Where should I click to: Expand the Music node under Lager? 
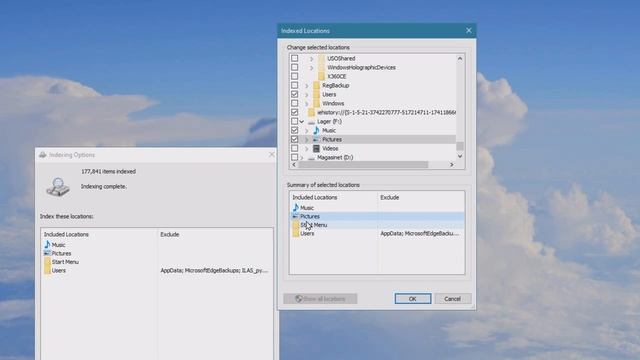pyautogui.click(x=307, y=131)
